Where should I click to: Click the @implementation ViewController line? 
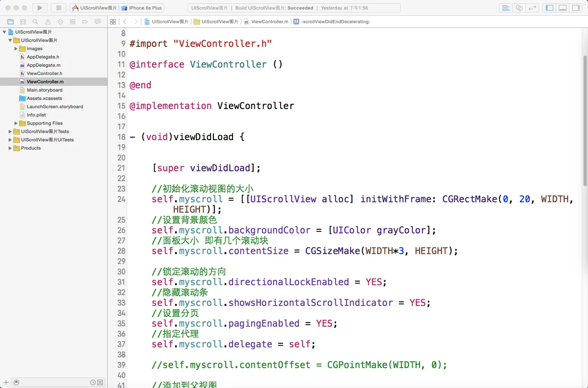212,106
